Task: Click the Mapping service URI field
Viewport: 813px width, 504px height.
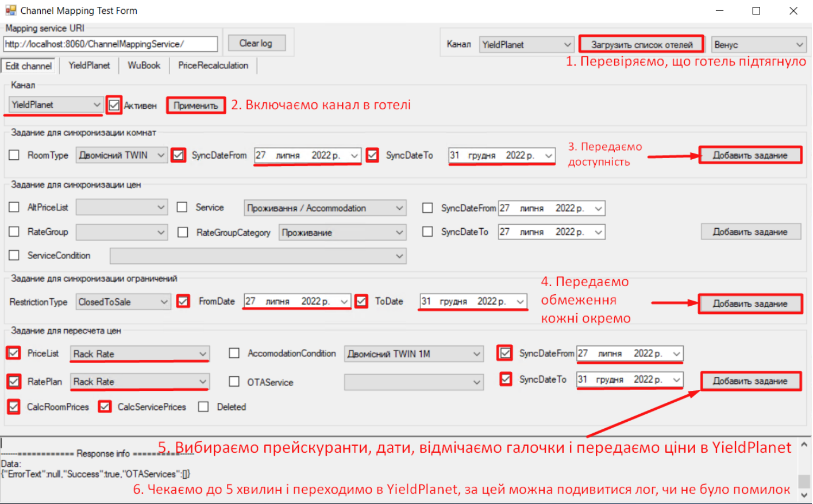Action: coord(110,44)
